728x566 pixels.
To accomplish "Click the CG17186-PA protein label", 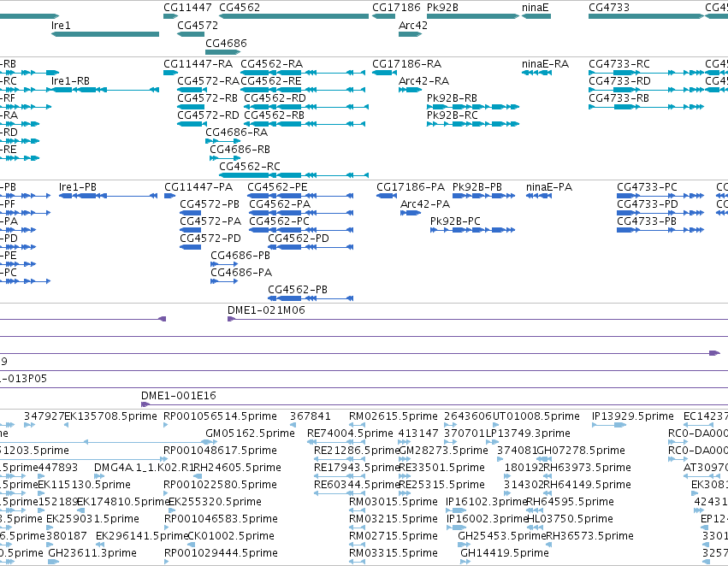I will (x=411, y=187).
